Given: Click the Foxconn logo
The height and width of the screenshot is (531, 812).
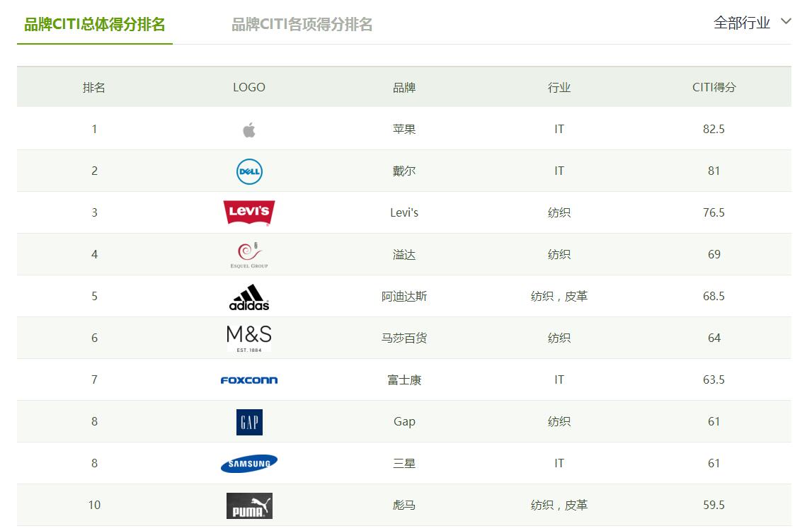Looking at the screenshot, I should coord(248,380).
